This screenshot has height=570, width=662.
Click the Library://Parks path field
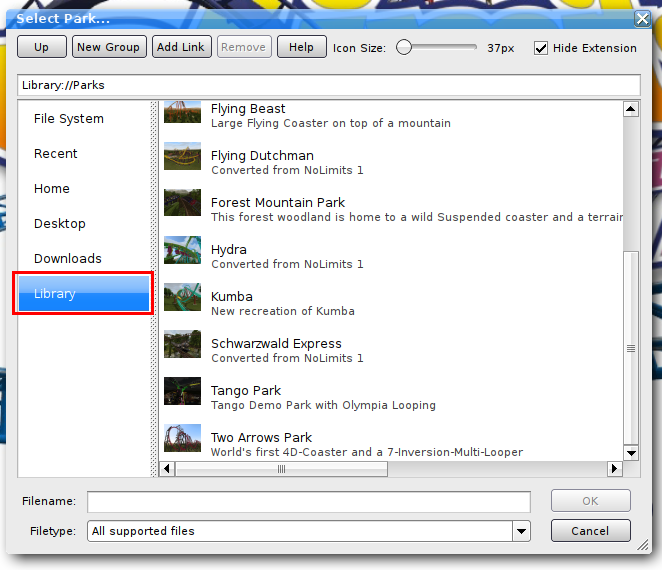point(329,85)
